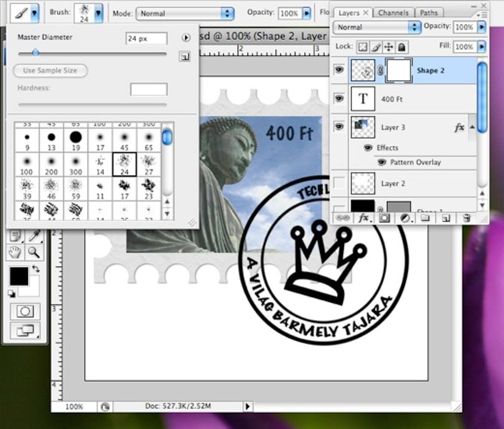
Task: Switch to the Paths tab
Action: coord(429,13)
